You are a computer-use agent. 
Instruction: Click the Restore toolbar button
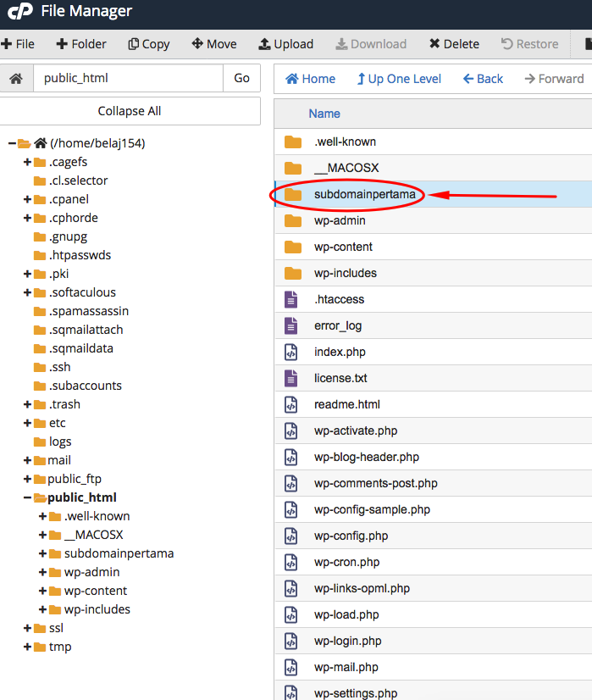pyautogui.click(x=529, y=44)
